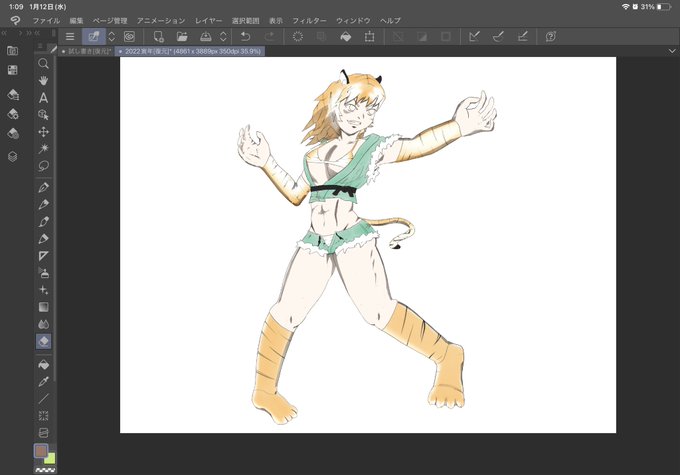Open the 編集 menu
680x475 pixels.
point(76,20)
